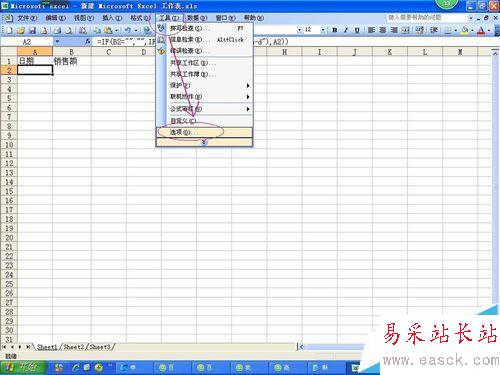Open the 公式审核 (Formula Auditing) submenu

(x=204, y=109)
